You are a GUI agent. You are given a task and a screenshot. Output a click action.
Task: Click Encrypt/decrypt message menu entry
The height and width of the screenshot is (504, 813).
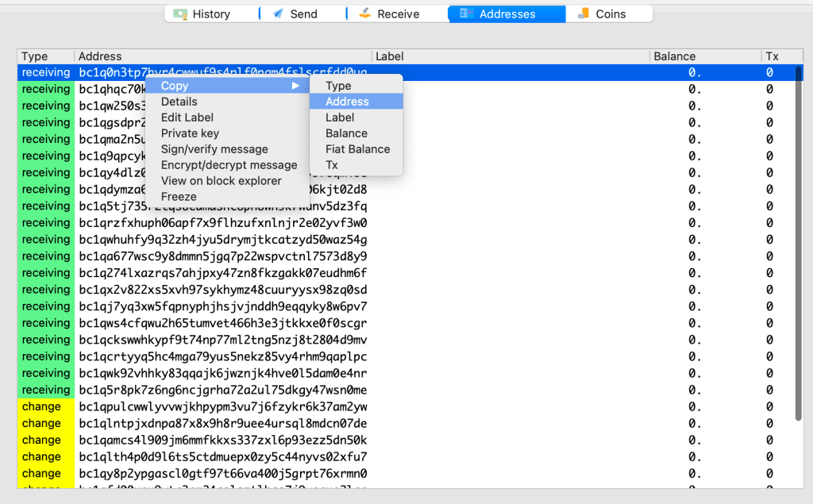click(229, 165)
